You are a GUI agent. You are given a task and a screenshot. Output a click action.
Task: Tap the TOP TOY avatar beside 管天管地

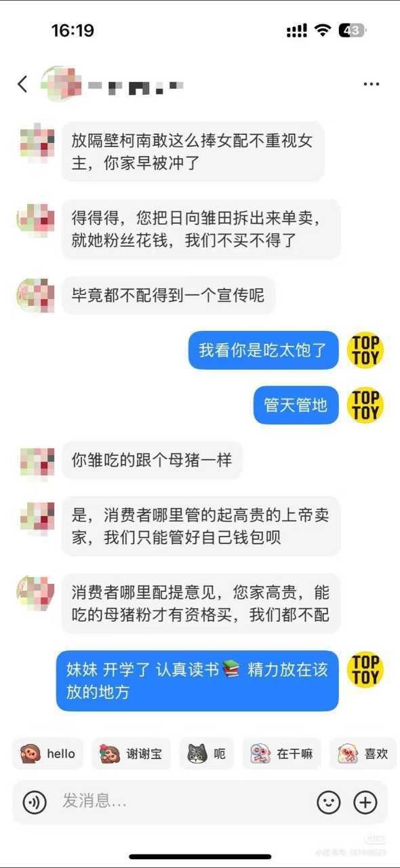tap(365, 405)
